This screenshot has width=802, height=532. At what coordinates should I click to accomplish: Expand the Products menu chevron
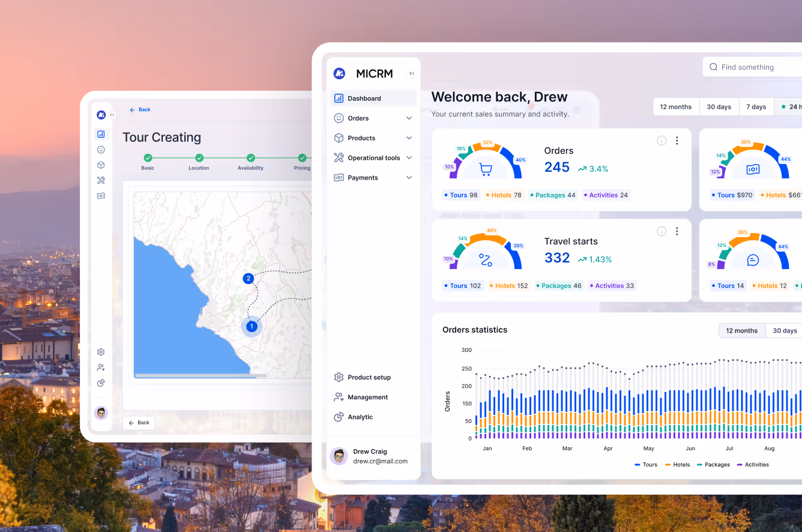(409, 138)
